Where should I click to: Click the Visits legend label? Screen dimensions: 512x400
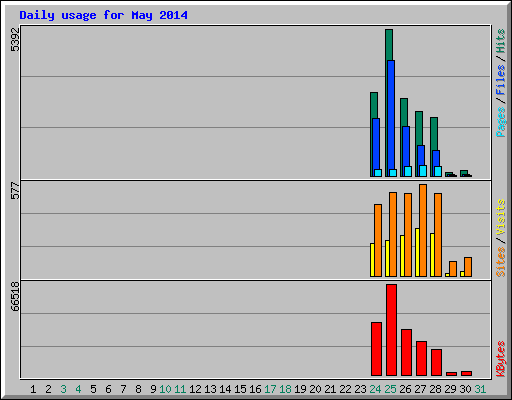(501, 217)
